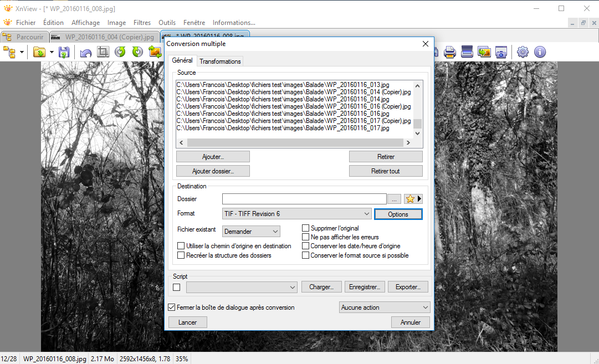Open the print dialog from the toolbar

pyautogui.click(x=449, y=52)
